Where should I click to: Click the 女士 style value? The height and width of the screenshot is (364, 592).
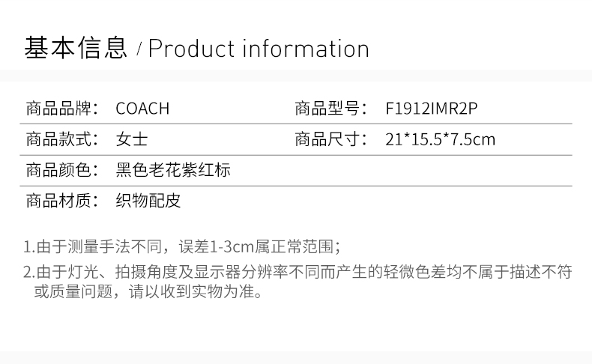click(x=131, y=139)
